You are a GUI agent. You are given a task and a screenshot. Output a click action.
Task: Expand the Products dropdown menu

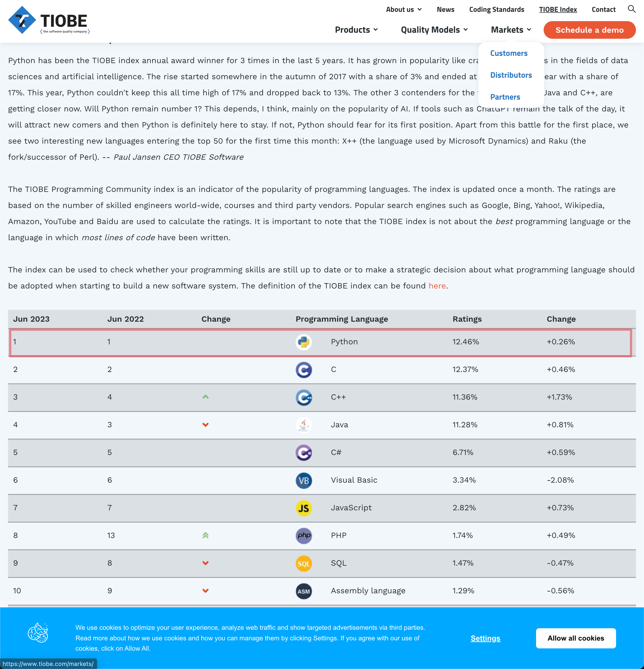click(x=356, y=30)
